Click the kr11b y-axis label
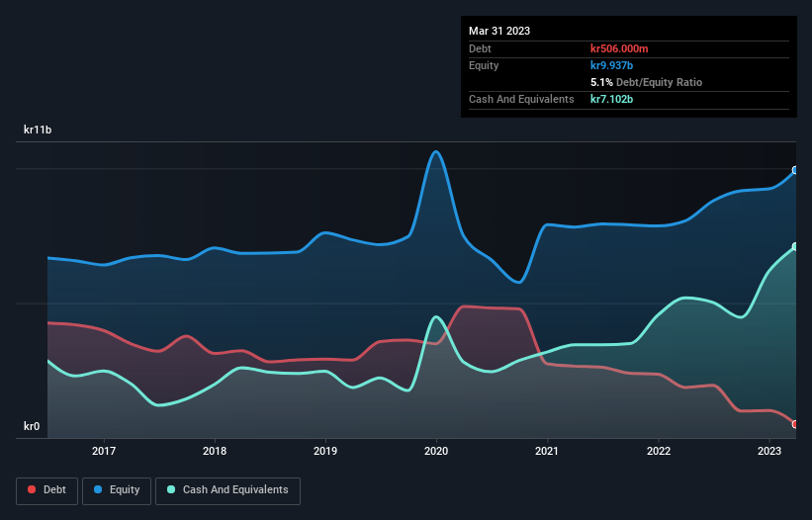Viewport: 812px width, 520px height. (38, 130)
